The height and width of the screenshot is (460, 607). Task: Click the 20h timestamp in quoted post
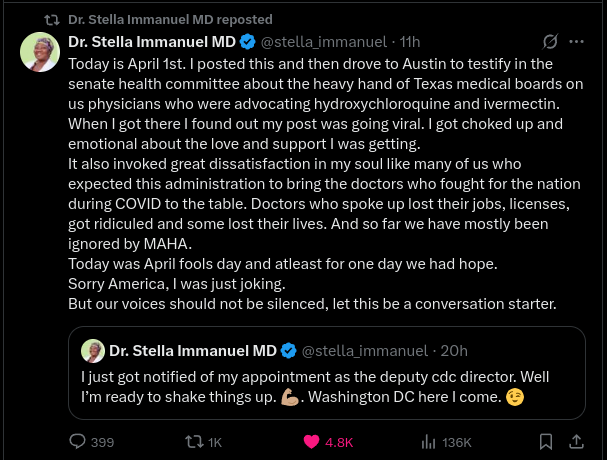click(455, 350)
